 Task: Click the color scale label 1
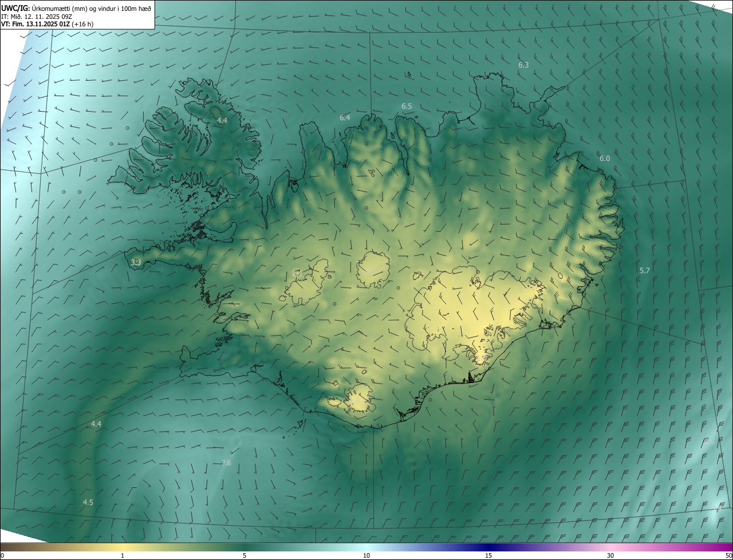123,555
